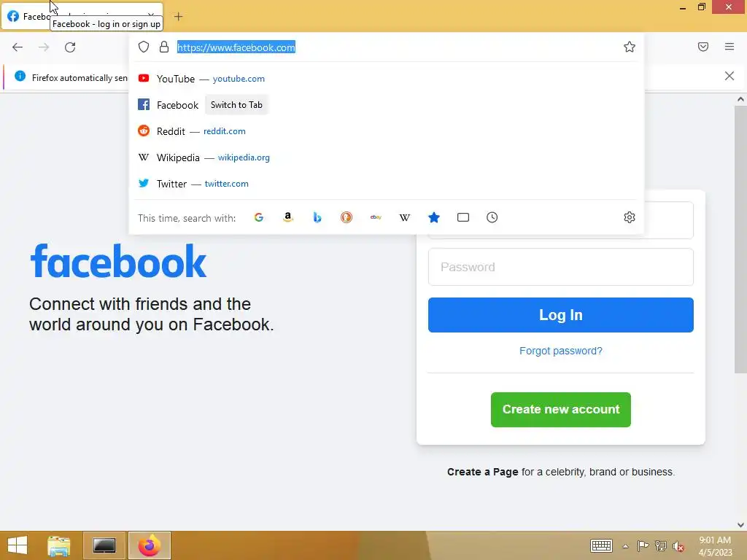Viewport: 747px width, 560px height.
Task: Click the Switch to Tab button for Facebook
Action: point(236,105)
